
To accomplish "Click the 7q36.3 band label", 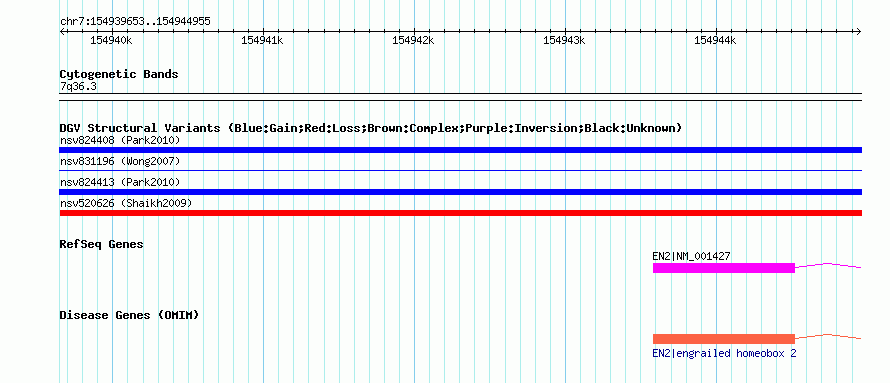I will 78,87.
